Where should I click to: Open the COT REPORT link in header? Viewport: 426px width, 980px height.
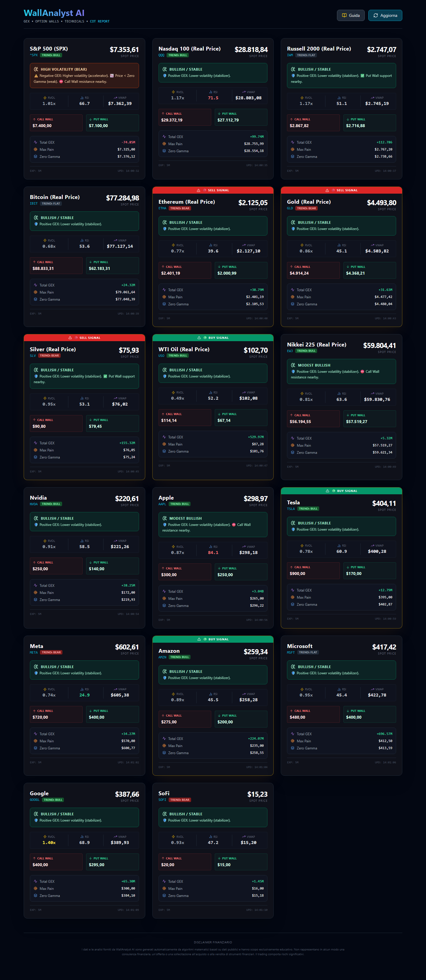click(x=100, y=22)
